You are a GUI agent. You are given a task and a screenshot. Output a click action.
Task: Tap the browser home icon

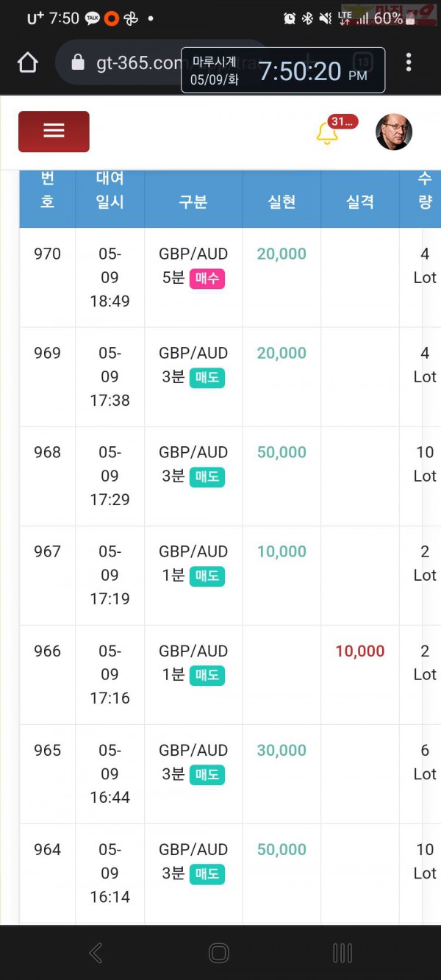(27, 62)
